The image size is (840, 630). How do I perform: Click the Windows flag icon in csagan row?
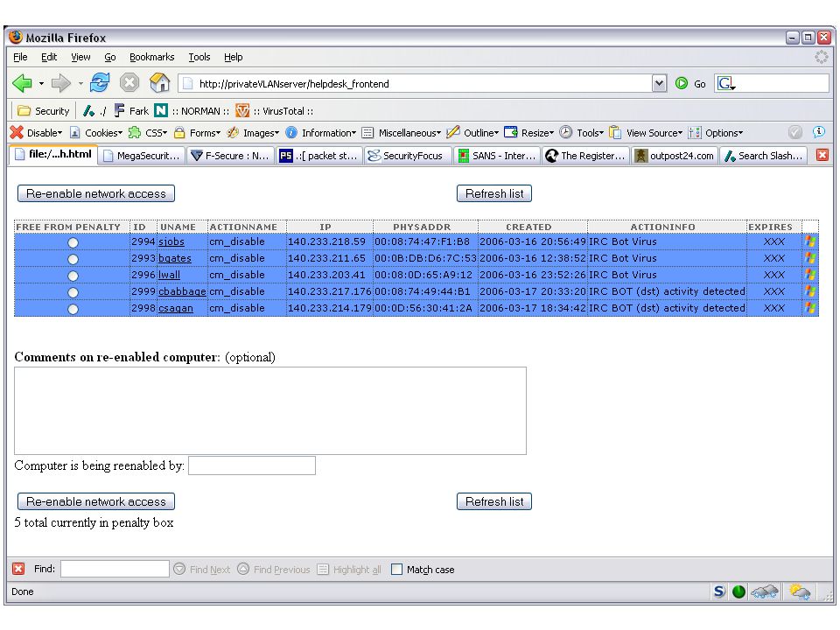click(x=810, y=308)
